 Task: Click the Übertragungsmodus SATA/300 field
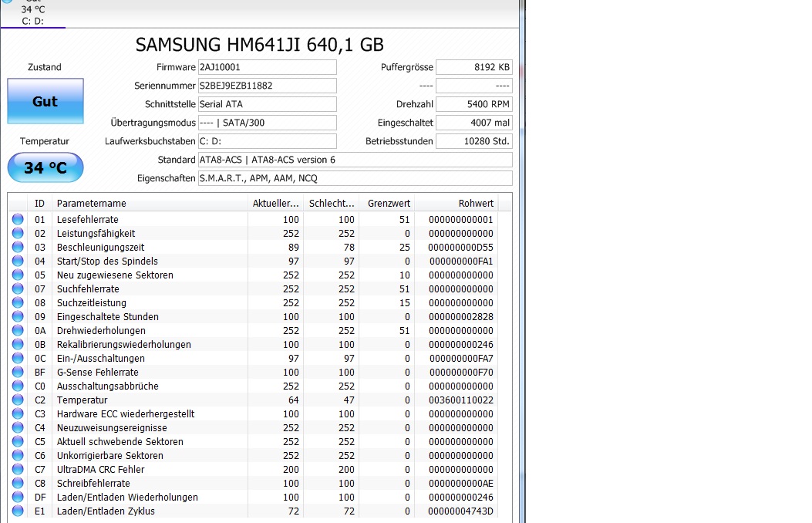click(x=268, y=123)
